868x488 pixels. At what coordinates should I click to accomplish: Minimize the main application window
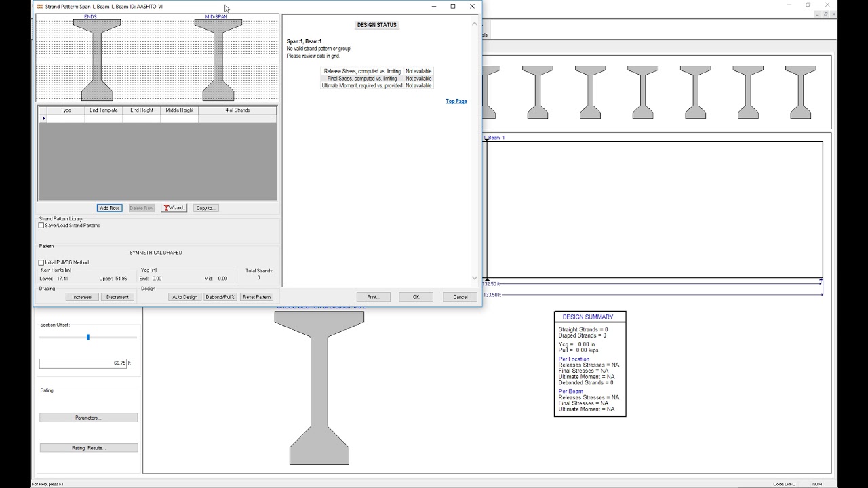click(x=789, y=5)
